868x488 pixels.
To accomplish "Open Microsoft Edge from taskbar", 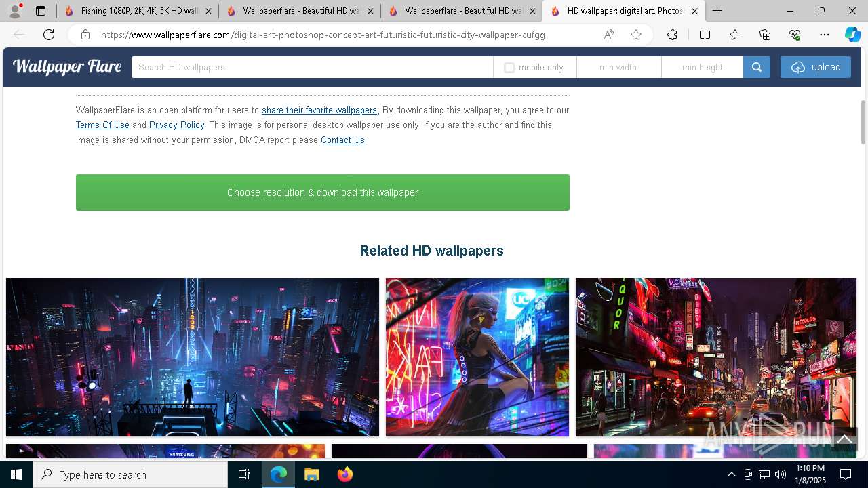I will (279, 474).
